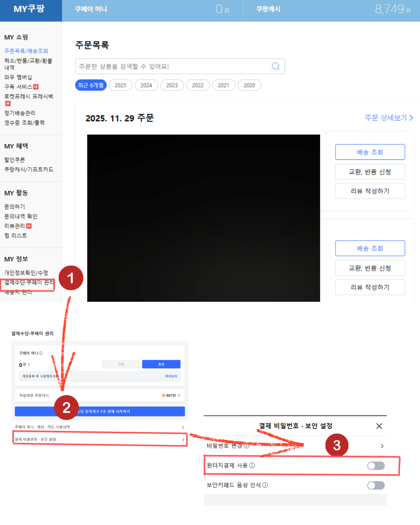Screen dimensions: 420x525
Task: Click the coin icon beside 667원
Action: click(164, 395)
